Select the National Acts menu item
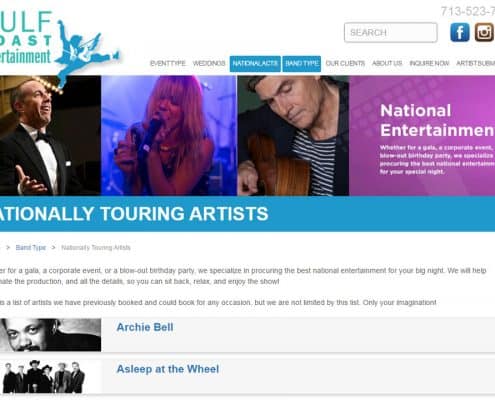 tap(255, 63)
